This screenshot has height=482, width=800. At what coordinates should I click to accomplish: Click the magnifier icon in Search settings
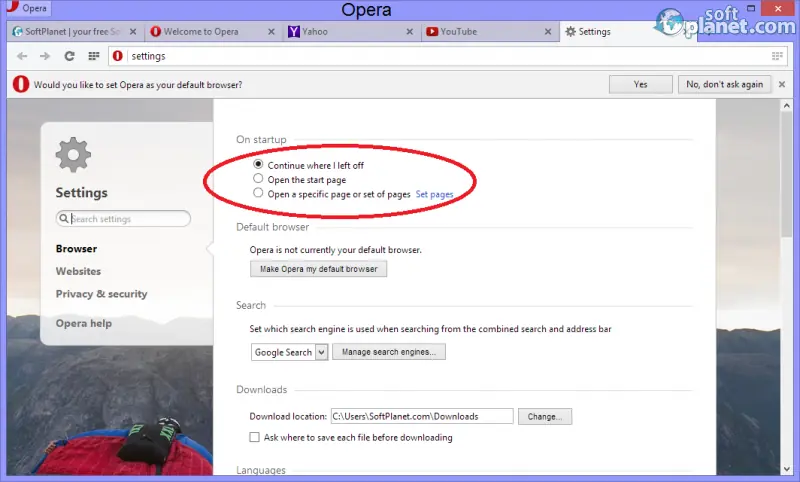point(63,219)
